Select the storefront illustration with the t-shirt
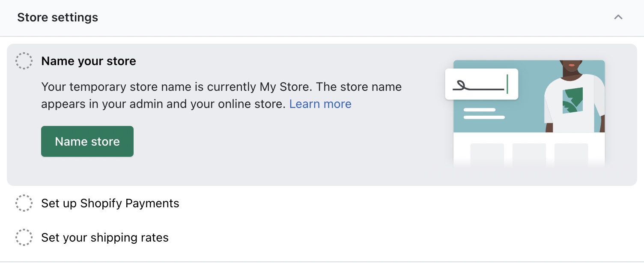This screenshot has height=263, width=644. coord(529,114)
